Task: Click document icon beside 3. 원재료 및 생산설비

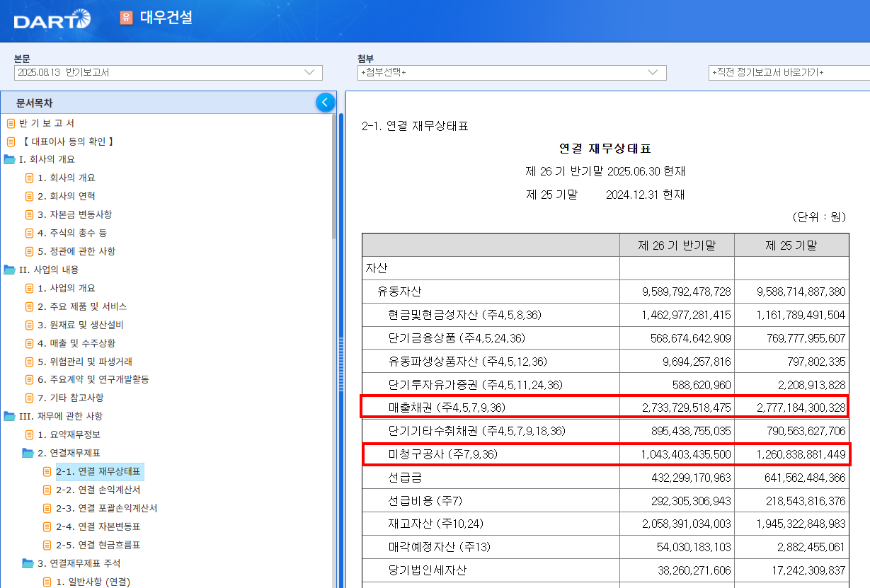Action: [29, 325]
